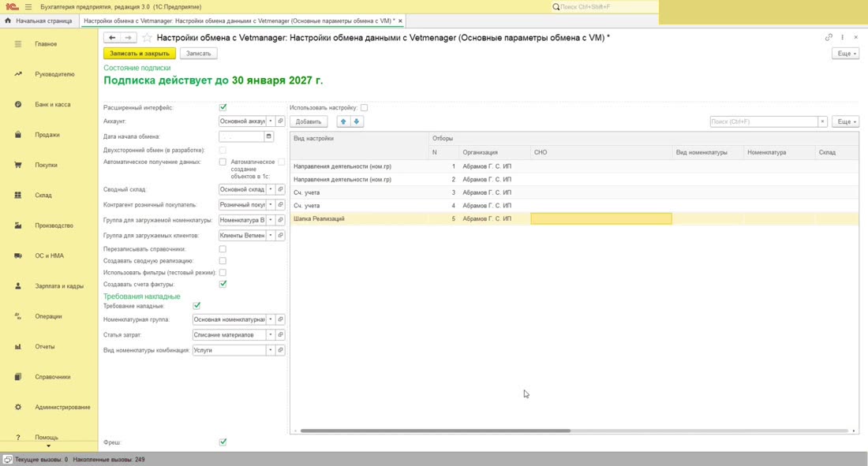Click the Добавить button

[309, 121]
